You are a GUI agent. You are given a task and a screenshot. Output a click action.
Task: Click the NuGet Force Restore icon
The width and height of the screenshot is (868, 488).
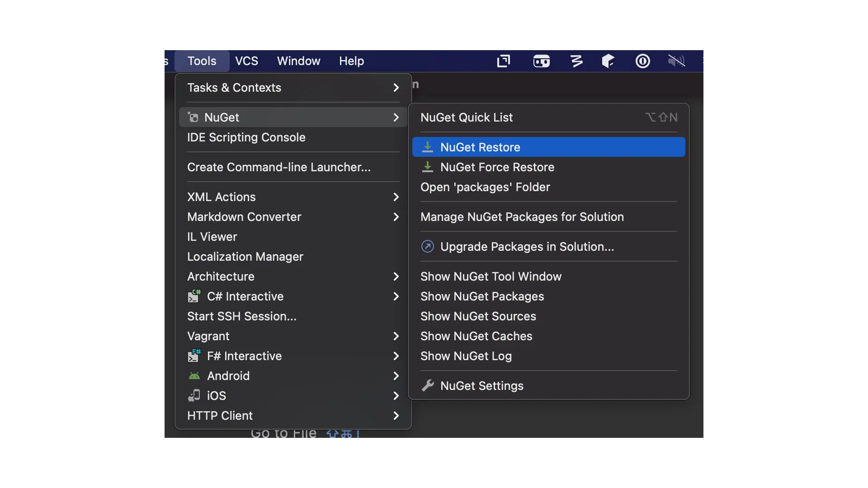tap(428, 167)
